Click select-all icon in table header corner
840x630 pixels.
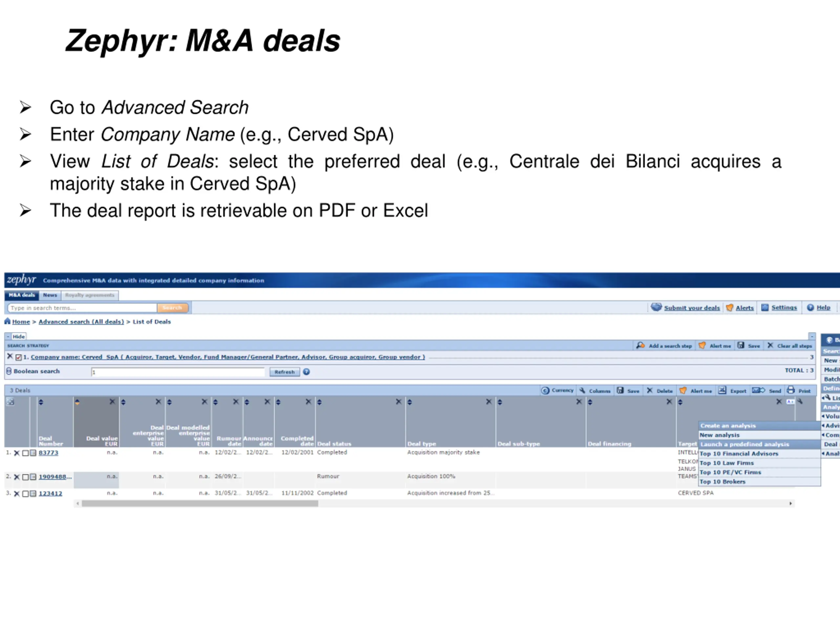pyautogui.click(x=10, y=402)
